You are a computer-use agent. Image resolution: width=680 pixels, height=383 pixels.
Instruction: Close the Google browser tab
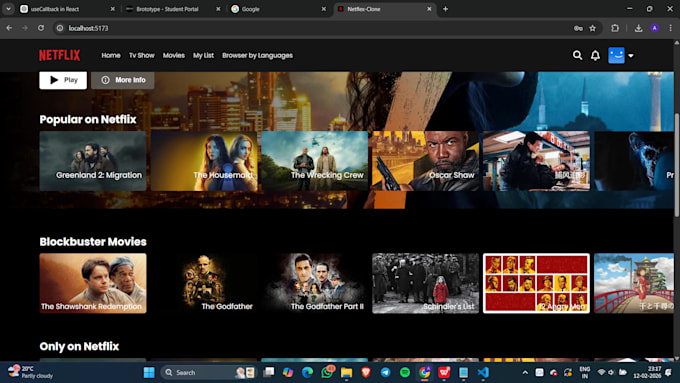pos(324,9)
